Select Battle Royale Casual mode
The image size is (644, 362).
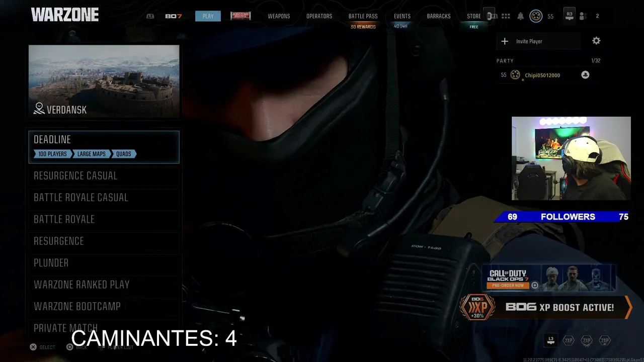[x=104, y=197]
